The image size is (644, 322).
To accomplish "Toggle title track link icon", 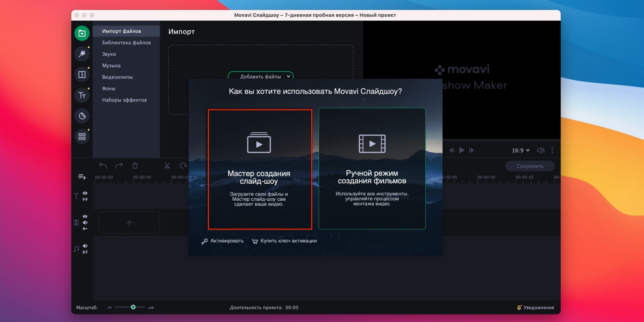I will [x=85, y=199].
